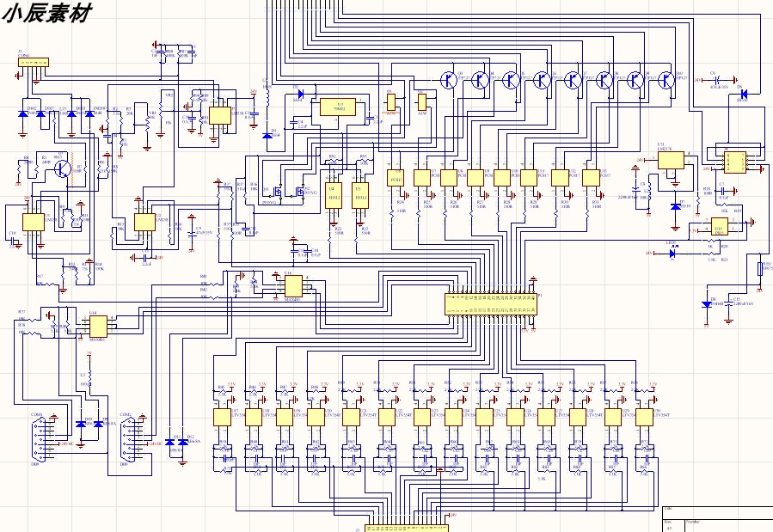Viewport: 773px width, 532px height.
Task: Click the D6 diode near C6
Action: tap(743, 94)
